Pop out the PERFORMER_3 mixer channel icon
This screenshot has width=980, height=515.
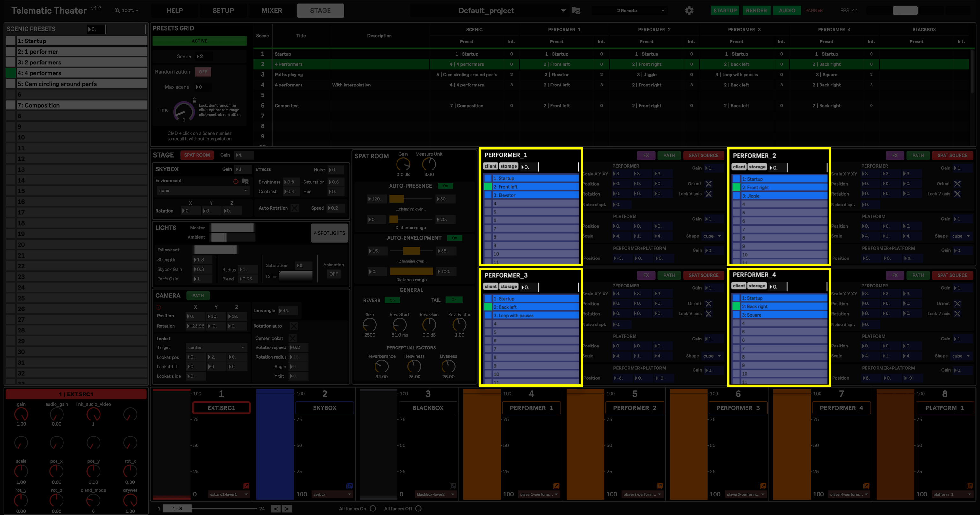[763, 486]
